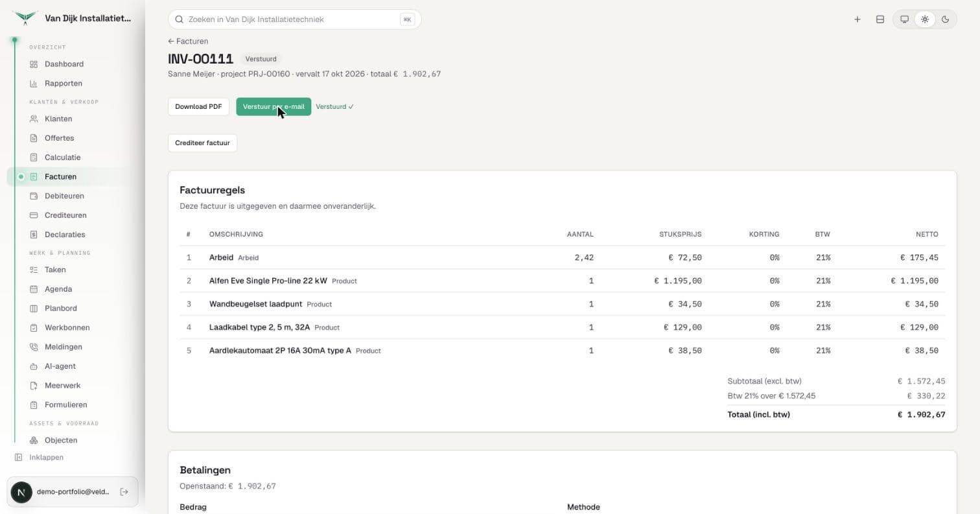Viewport: 980px width, 514px height.
Task: Click the Crediteer factuur button
Action: click(x=202, y=143)
